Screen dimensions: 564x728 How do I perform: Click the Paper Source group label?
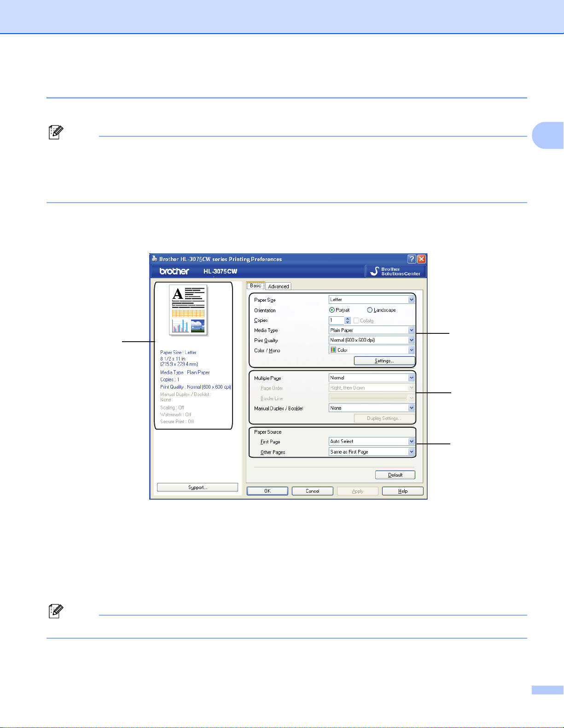pyautogui.click(x=268, y=432)
